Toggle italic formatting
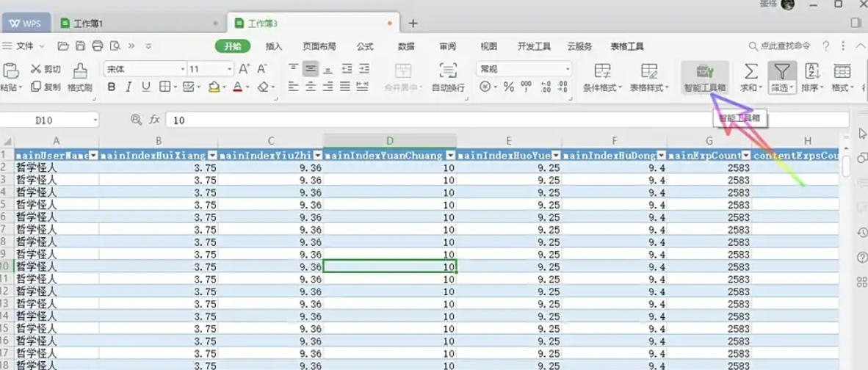 (x=129, y=87)
